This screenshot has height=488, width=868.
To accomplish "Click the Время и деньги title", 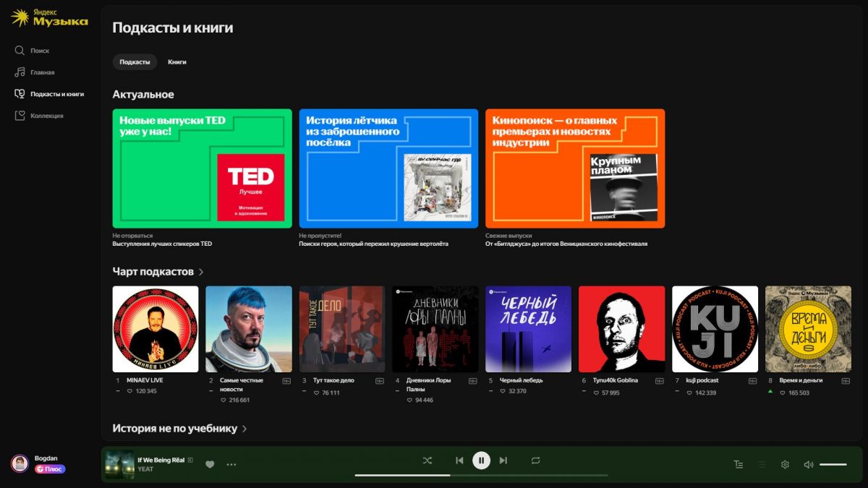I will click(801, 380).
